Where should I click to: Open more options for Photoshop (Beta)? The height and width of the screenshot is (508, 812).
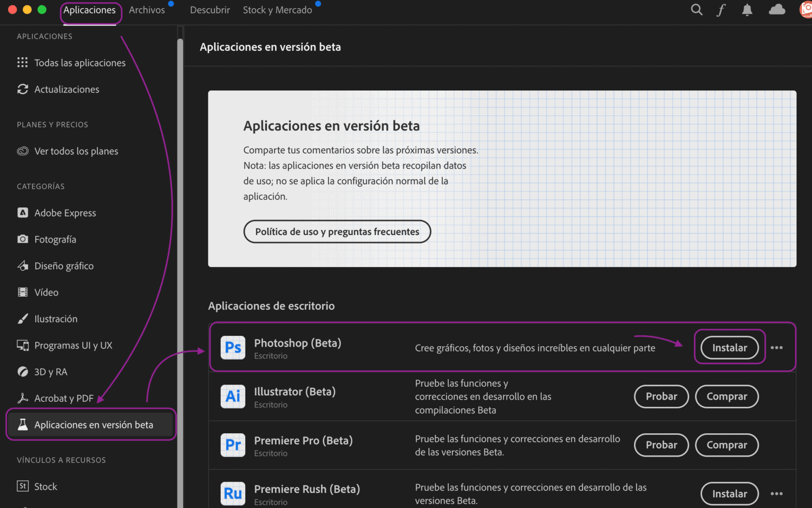pyautogui.click(x=776, y=348)
